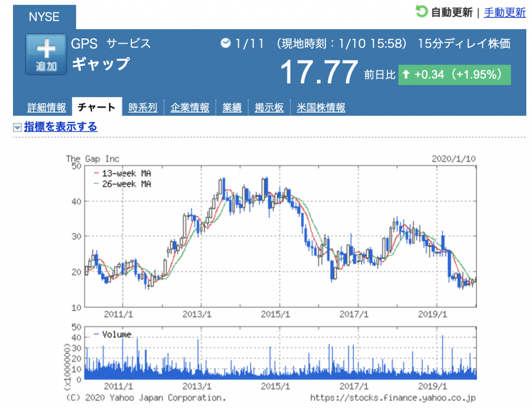Screen dimensions: 532x408
Task: Click the 2017/1 label under volume chart
Action: pos(354,386)
